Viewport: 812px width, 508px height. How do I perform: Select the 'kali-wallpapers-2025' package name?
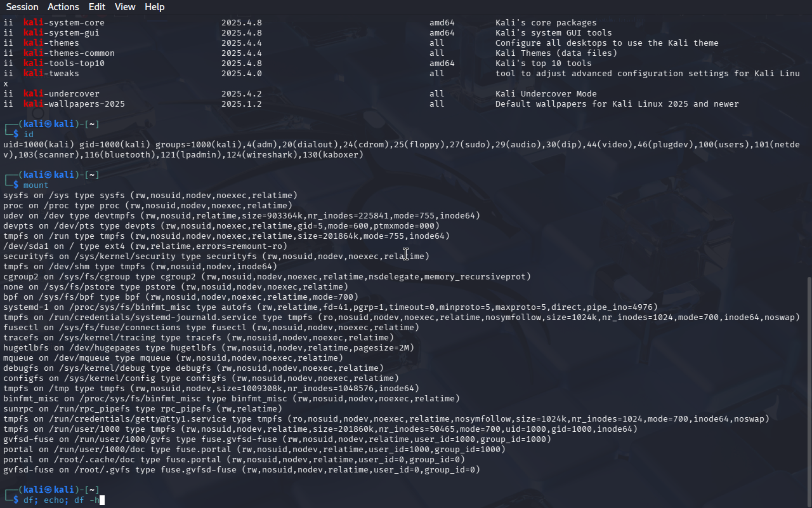tap(74, 104)
